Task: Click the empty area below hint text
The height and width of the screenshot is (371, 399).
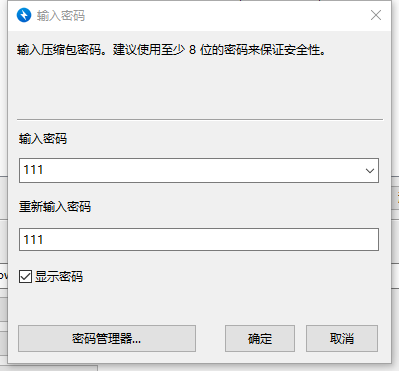Action: pos(200,87)
